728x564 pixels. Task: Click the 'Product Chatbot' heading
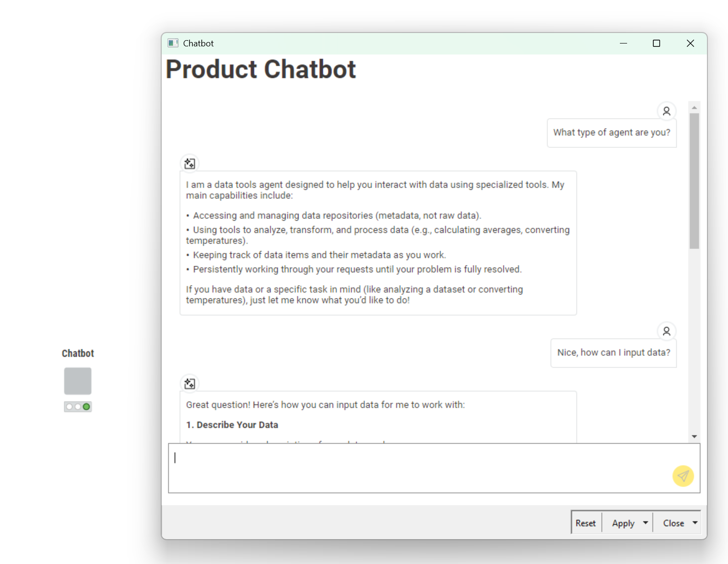(261, 69)
